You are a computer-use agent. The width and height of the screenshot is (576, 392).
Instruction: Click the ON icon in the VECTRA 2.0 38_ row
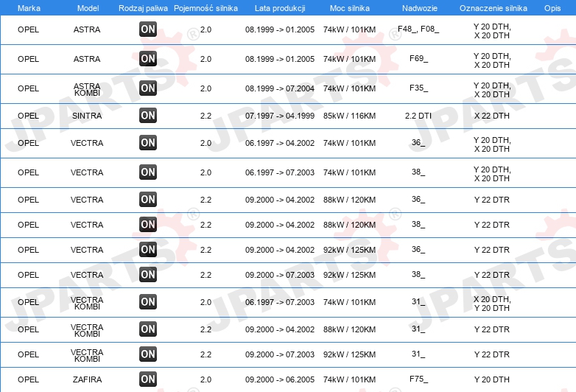click(148, 172)
